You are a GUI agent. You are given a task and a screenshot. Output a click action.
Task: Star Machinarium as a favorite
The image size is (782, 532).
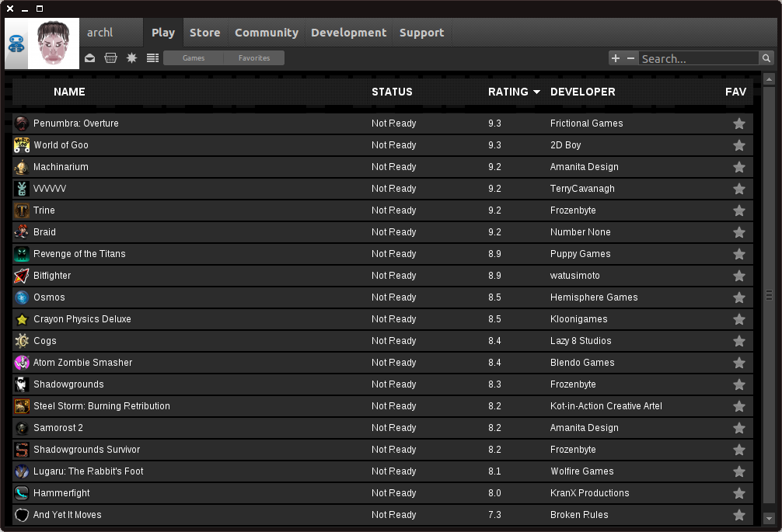[x=739, y=167]
